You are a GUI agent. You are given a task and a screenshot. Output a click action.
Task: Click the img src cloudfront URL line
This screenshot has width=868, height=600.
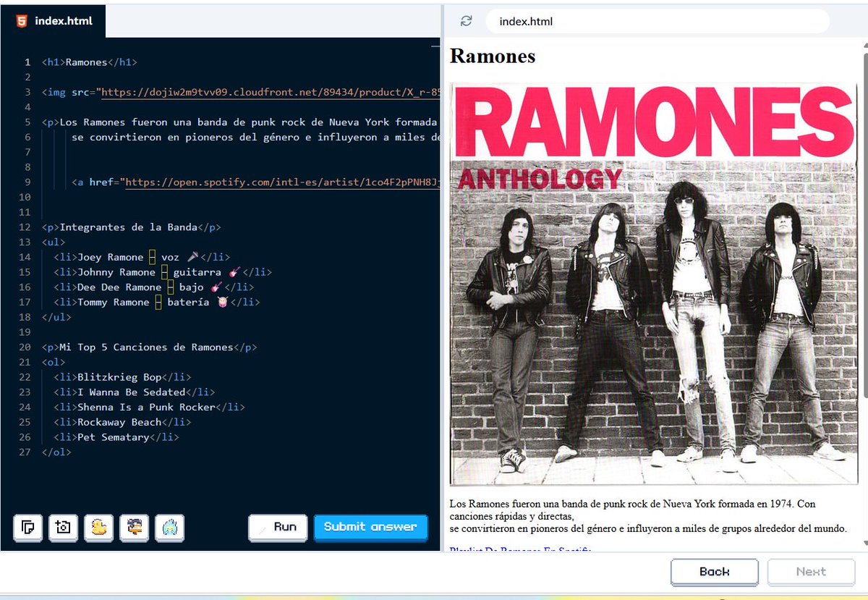(240, 92)
